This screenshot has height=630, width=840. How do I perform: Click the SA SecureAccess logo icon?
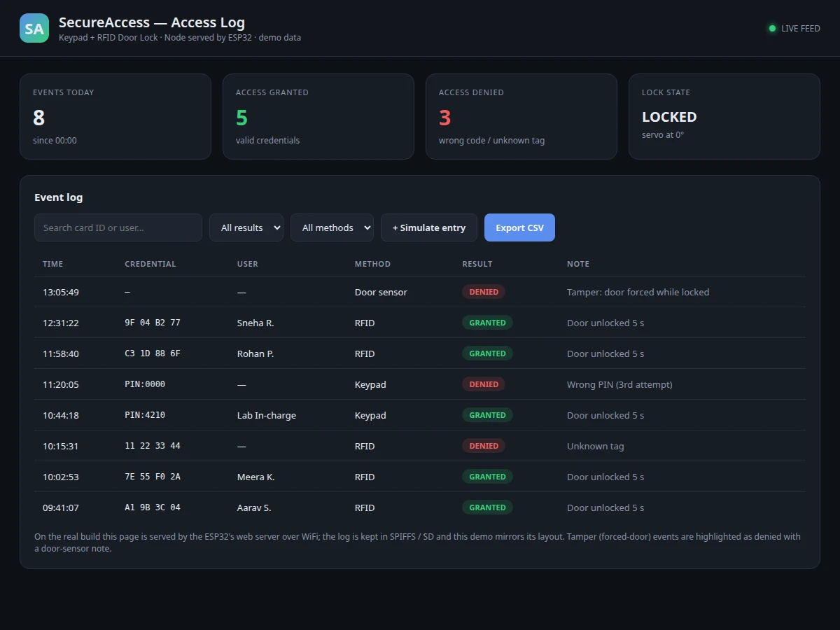34,28
